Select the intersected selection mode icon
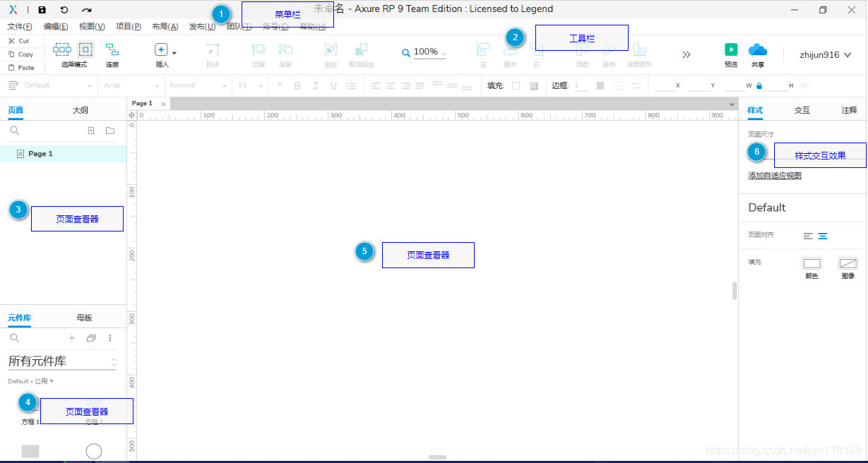This screenshot has width=868, height=463. [x=62, y=49]
